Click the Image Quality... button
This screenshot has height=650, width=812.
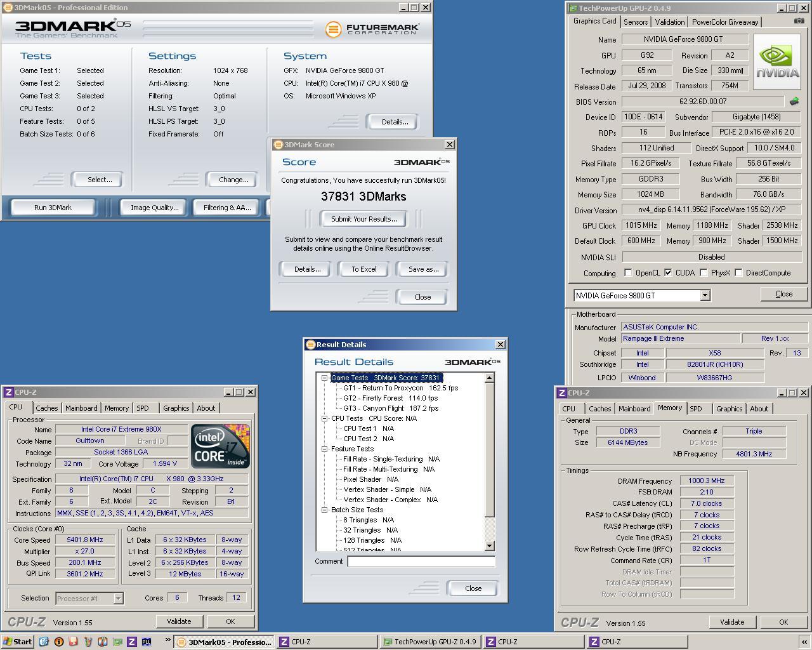coord(154,208)
